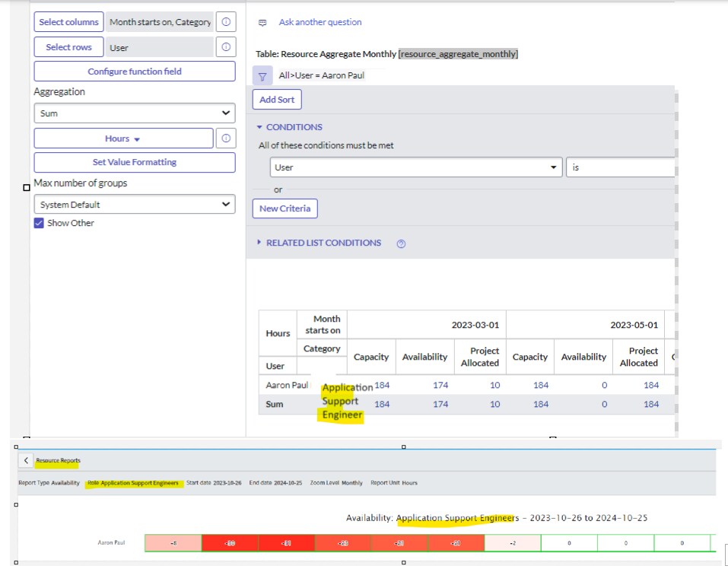Click Aaron Paul's 174 Availability value
The height and width of the screenshot is (569, 728).
pyautogui.click(x=440, y=385)
